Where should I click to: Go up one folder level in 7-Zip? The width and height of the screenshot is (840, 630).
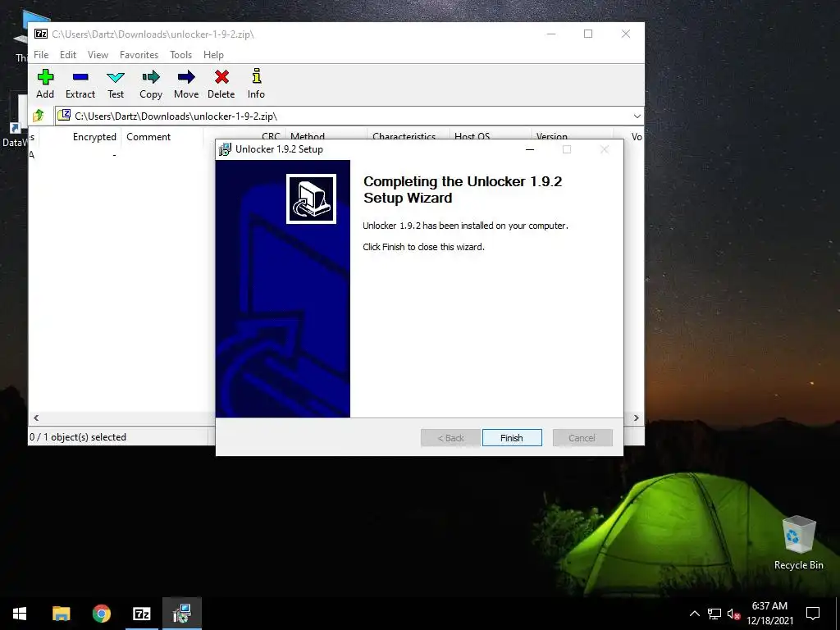(39, 116)
